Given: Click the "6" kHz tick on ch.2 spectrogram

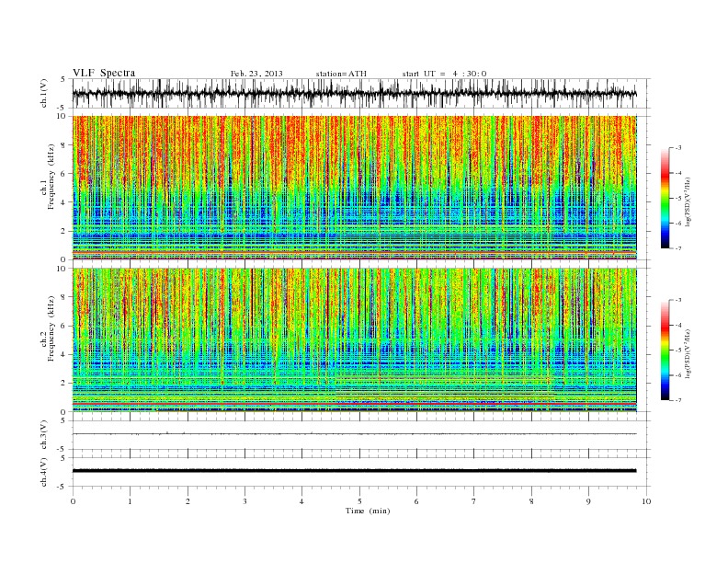Looking at the screenshot, I should (63, 326).
